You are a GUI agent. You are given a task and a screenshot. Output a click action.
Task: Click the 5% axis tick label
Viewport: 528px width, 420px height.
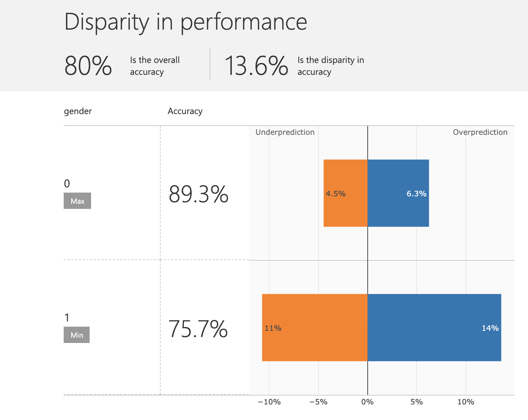click(417, 402)
